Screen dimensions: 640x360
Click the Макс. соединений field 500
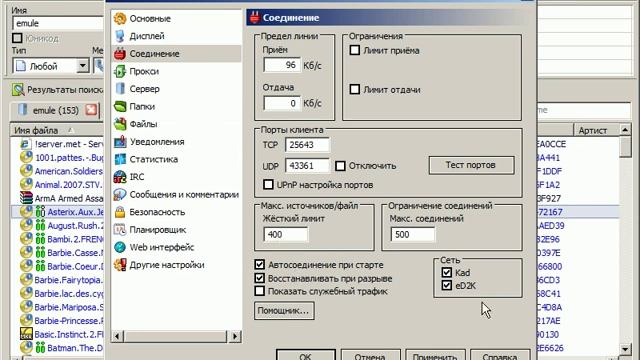click(x=413, y=234)
